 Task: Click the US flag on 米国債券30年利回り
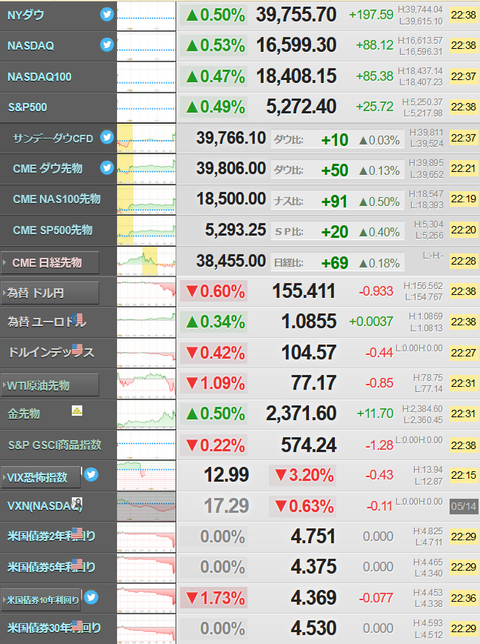point(77,625)
